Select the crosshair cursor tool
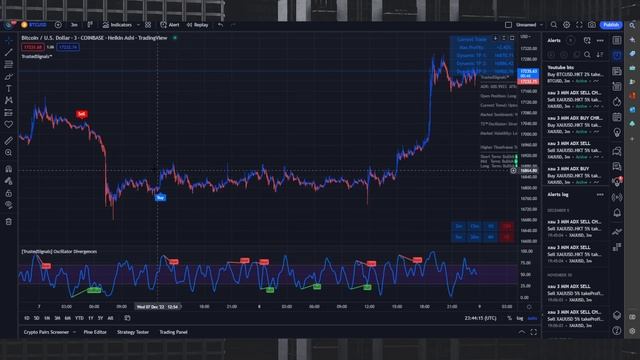This screenshot has width=640, height=360. click(9, 40)
